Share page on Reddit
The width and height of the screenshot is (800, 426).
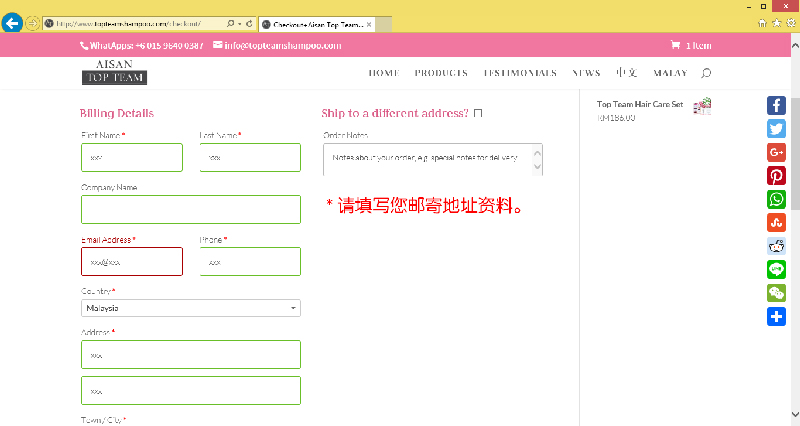[776, 246]
